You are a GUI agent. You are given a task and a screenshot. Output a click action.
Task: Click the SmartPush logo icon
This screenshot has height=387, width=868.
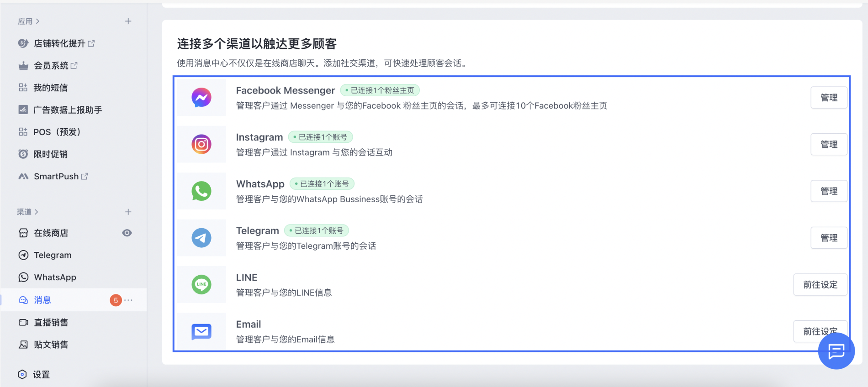pyautogui.click(x=23, y=176)
